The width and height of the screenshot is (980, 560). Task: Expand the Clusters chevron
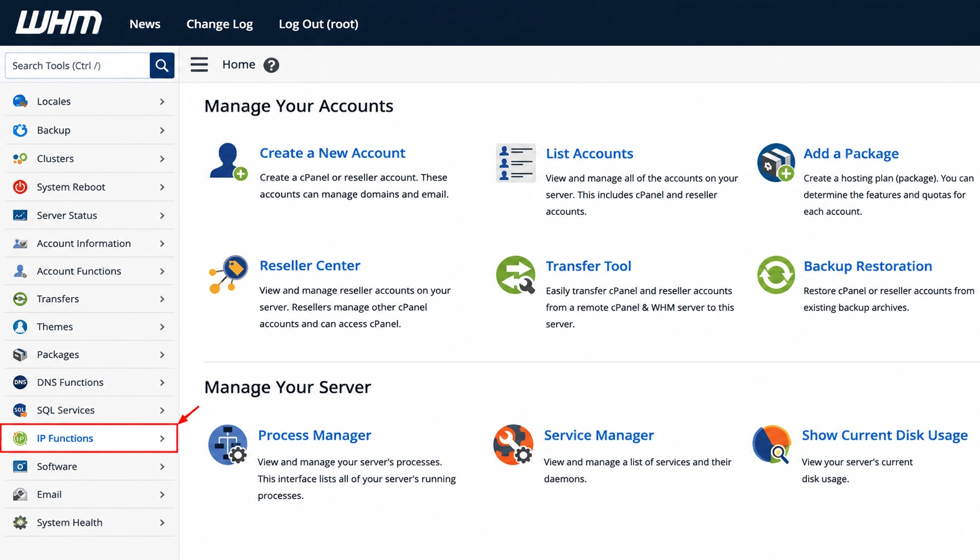[x=162, y=158]
